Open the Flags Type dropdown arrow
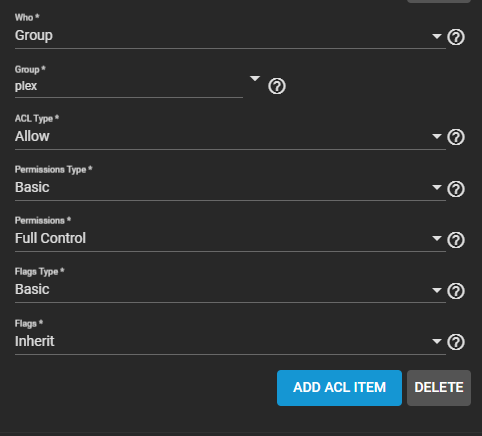The width and height of the screenshot is (482, 436). point(437,290)
